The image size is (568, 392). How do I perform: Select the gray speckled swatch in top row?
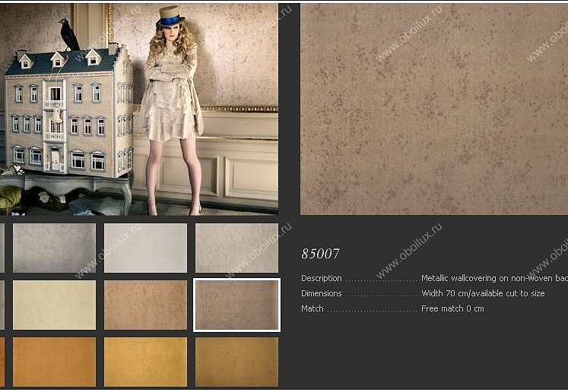pos(54,248)
